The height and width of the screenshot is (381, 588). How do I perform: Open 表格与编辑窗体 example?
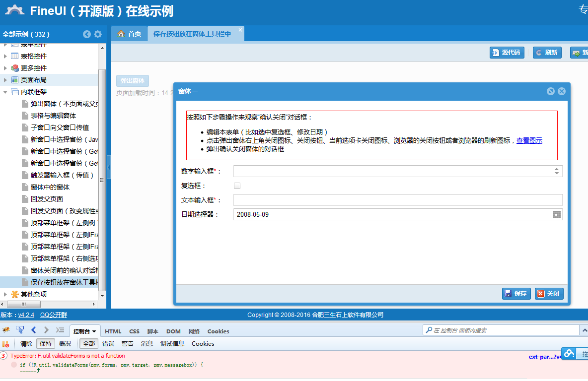53,116
